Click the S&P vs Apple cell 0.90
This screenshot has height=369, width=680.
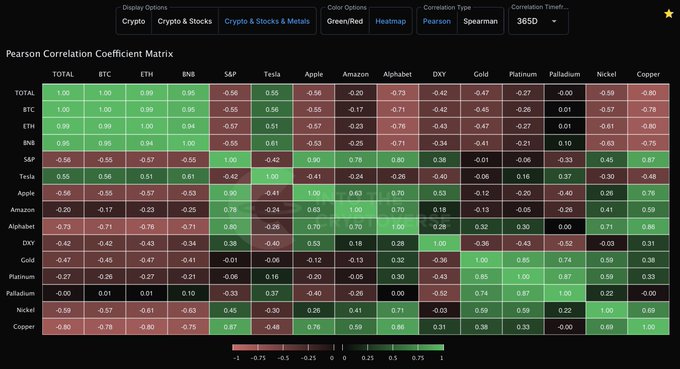[314, 160]
